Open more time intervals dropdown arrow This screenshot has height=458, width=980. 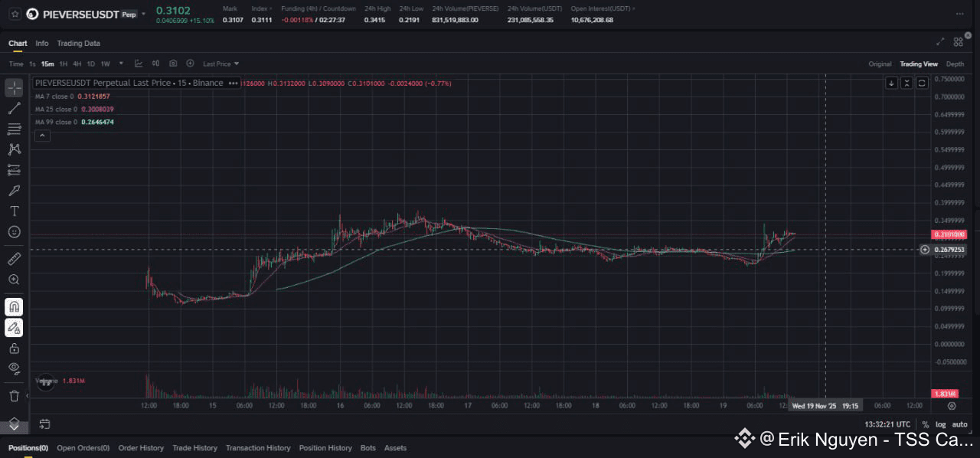point(121,64)
